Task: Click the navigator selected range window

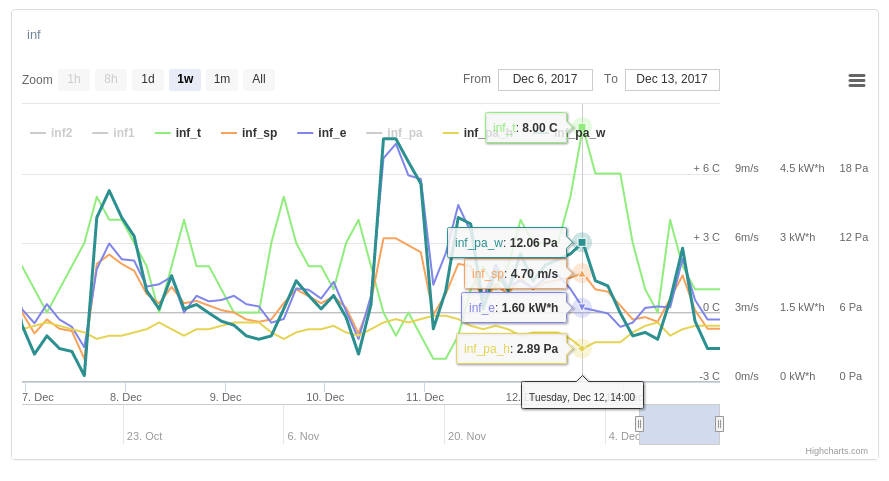Action: tap(679, 424)
